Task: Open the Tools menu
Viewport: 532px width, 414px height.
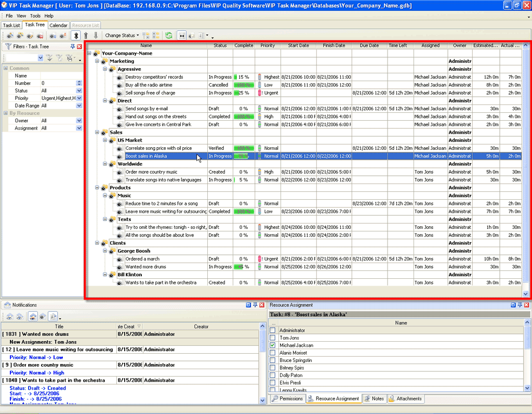Action: click(x=35, y=16)
